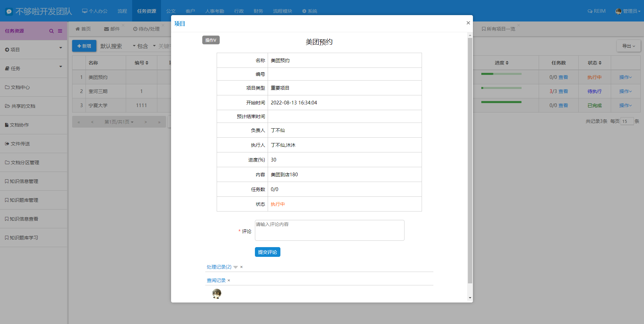Toggle the sidebar hamburger menu icon
Image resolution: width=644 pixels, height=324 pixels.
click(60, 31)
